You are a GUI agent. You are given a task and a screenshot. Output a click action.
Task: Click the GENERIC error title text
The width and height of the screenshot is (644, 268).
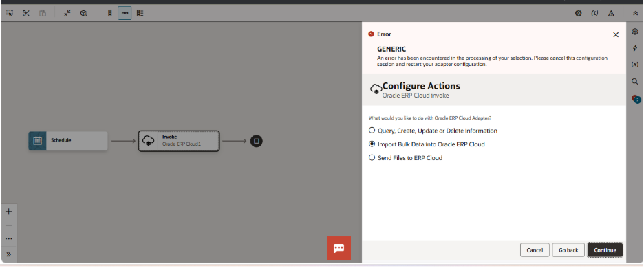391,49
